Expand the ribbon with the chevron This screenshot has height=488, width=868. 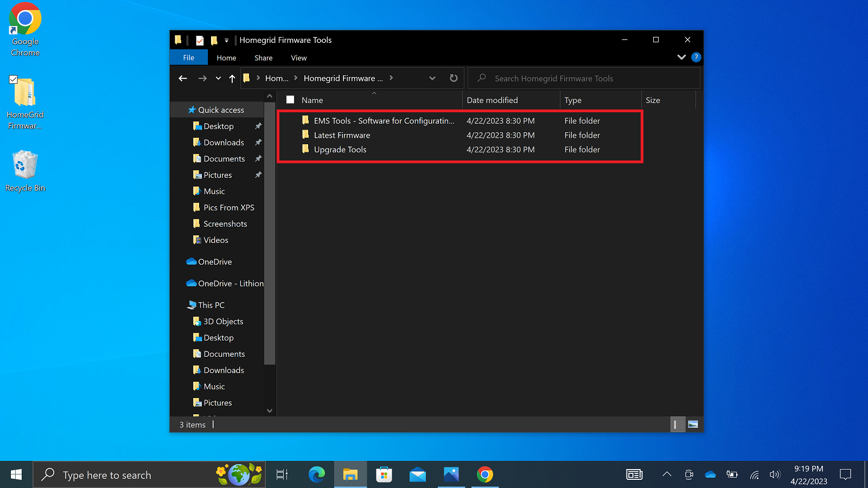(x=682, y=57)
